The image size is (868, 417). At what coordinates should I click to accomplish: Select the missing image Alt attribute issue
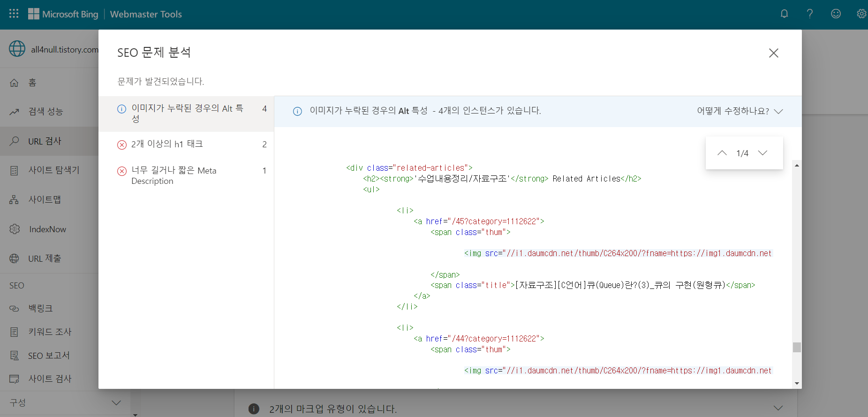click(186, 114)
